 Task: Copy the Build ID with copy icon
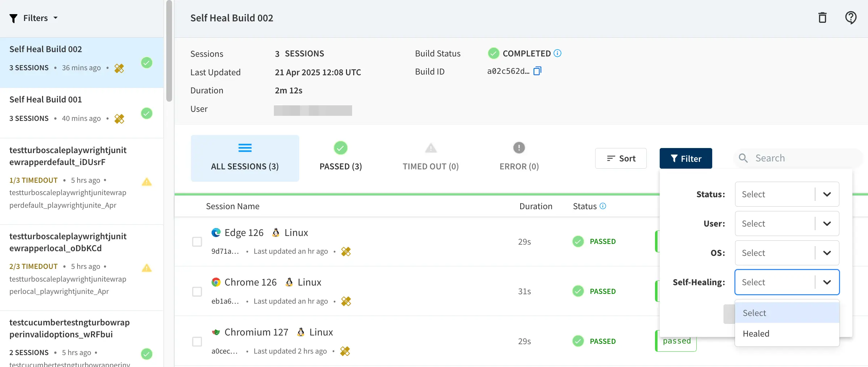537,71
